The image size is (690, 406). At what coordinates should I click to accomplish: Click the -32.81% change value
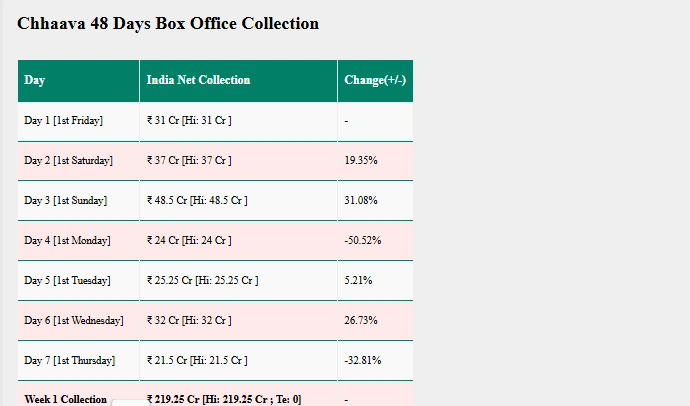pyautogui.click(x=363, y=360)
